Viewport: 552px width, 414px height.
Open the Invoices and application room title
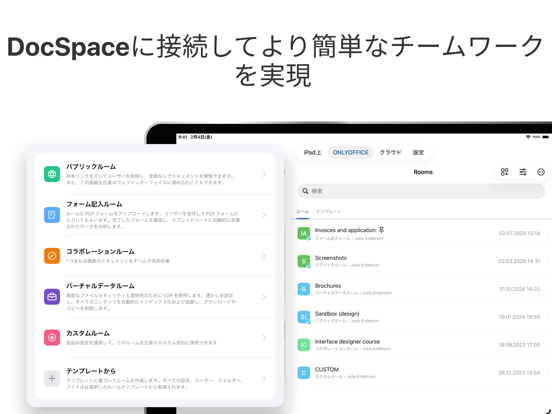[345, 230]
